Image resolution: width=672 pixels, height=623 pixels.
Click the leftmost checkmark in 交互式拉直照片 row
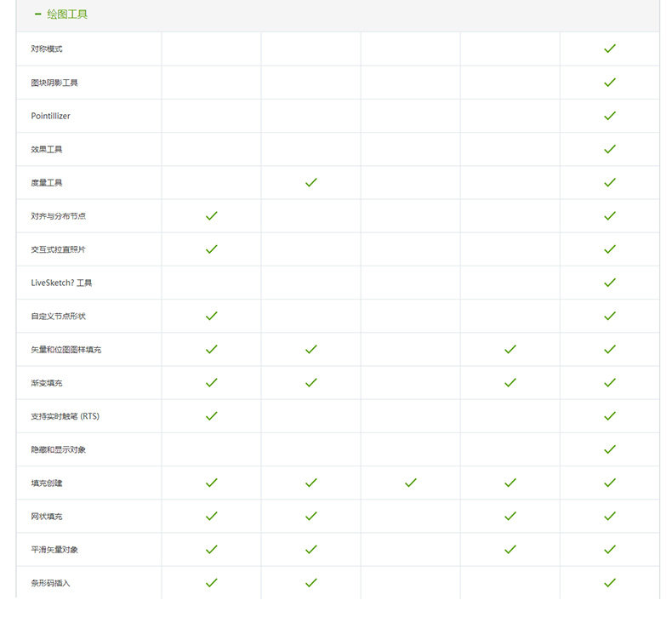(212, 249)
